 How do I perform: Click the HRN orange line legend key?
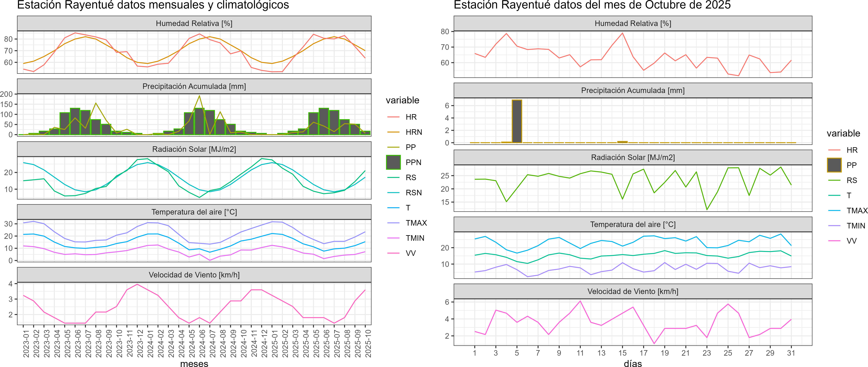point(393,132)
